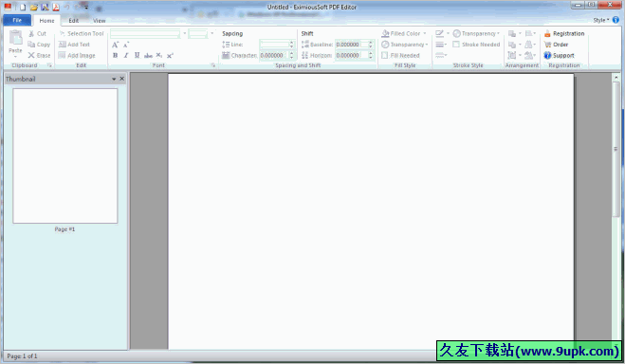
Task: Toggle Underline formatting
Action: tap(137, 55)
